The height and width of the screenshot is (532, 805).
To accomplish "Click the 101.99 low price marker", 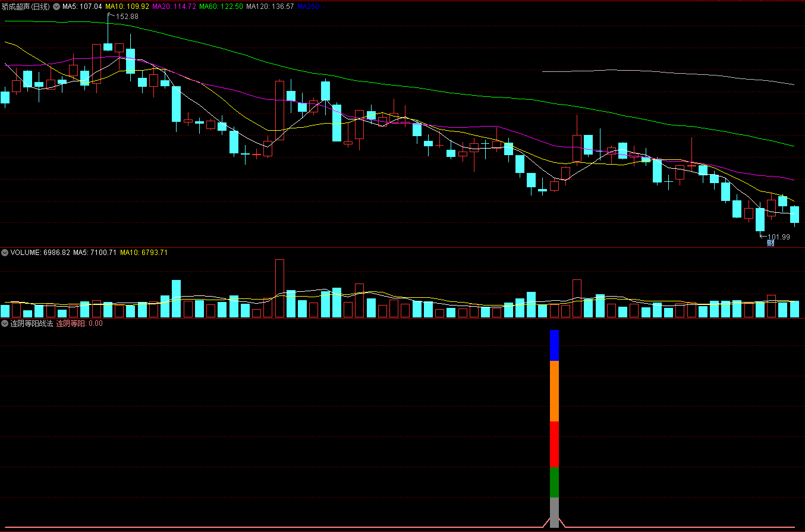I will 778,237.
